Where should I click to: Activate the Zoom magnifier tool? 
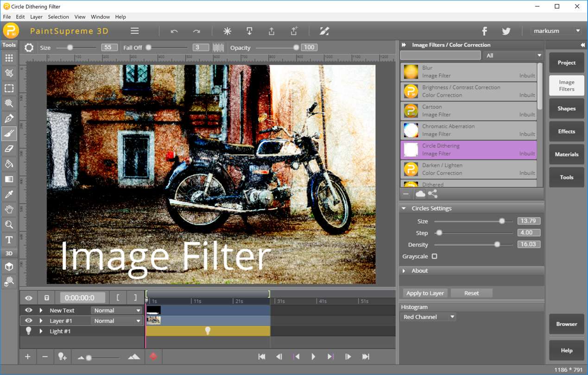pyautogui.click(x=9, y=225)
